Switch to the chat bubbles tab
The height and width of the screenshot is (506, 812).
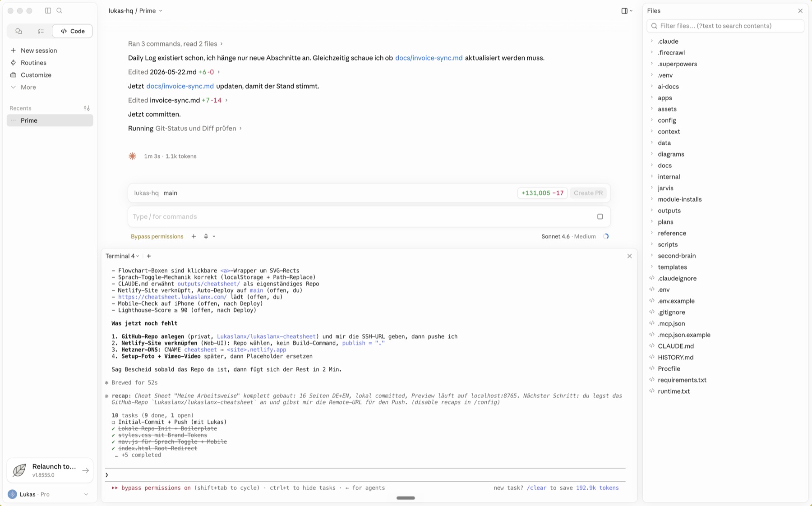[x=18, y=31]
